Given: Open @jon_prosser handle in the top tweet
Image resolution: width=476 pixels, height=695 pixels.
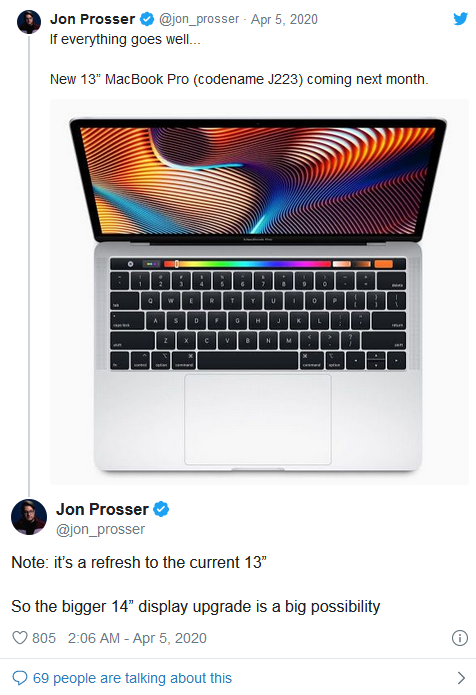Looking at the screenshot, I should pos(199,19).
